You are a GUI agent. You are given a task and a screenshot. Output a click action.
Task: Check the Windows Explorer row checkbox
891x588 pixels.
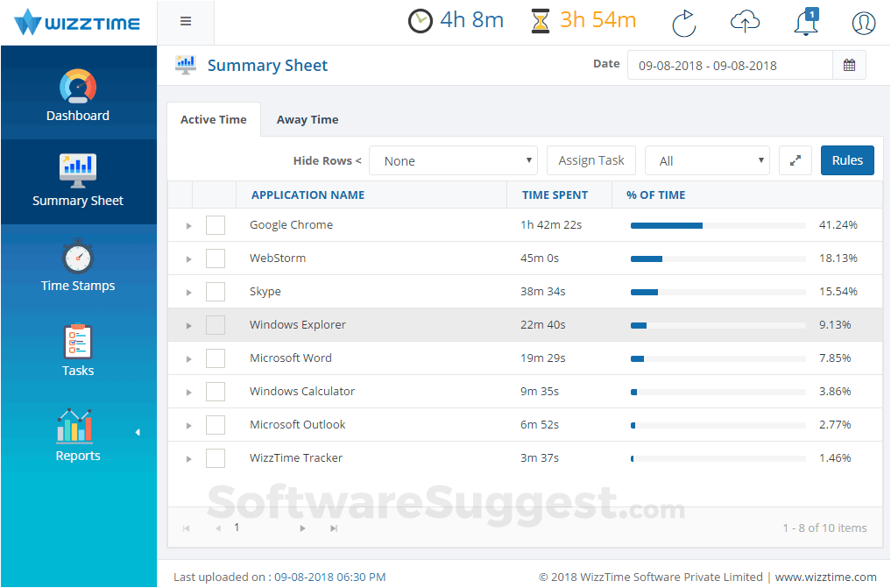coord(216,325)
